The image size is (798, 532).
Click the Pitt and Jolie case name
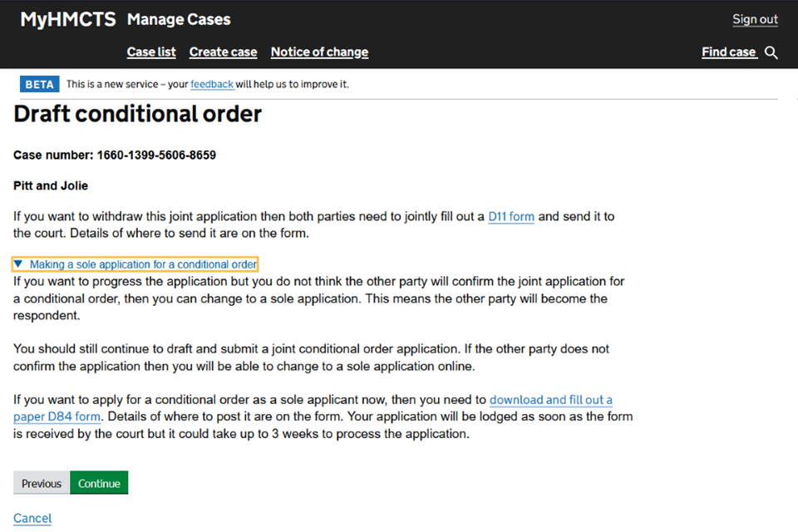pyautogui.click(x=51, y=185)
